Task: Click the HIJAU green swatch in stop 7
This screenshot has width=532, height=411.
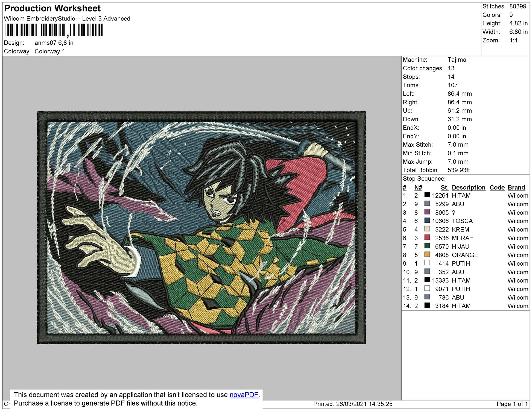Action: click(427, 246)
